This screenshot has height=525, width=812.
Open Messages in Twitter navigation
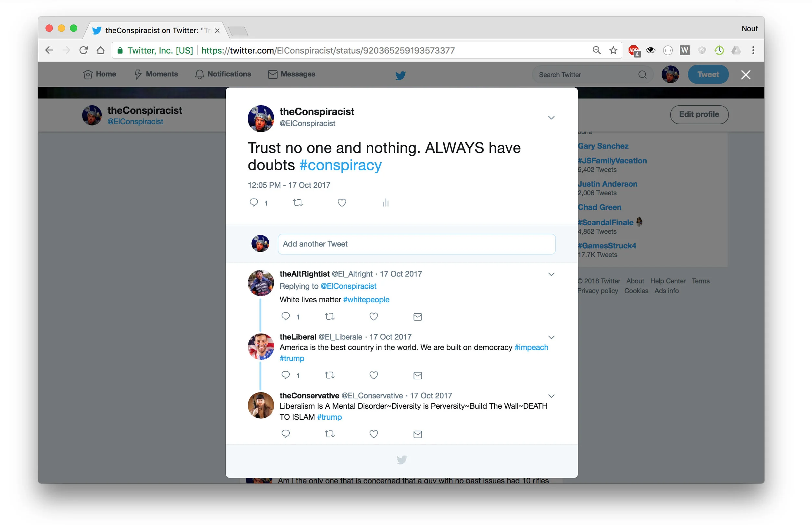coord(291,74)
